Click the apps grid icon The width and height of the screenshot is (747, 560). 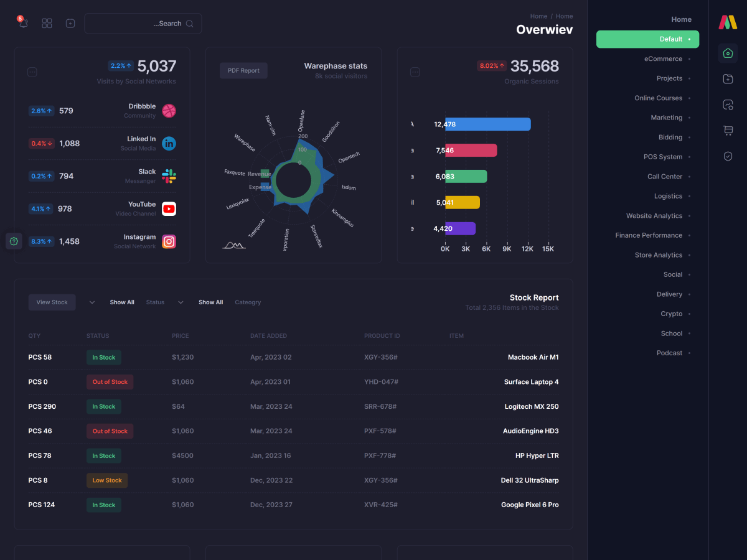(x=47, y=24)
